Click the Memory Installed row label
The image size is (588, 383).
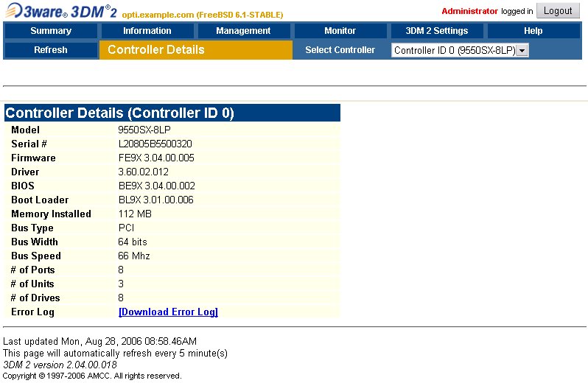click(51, 214)
